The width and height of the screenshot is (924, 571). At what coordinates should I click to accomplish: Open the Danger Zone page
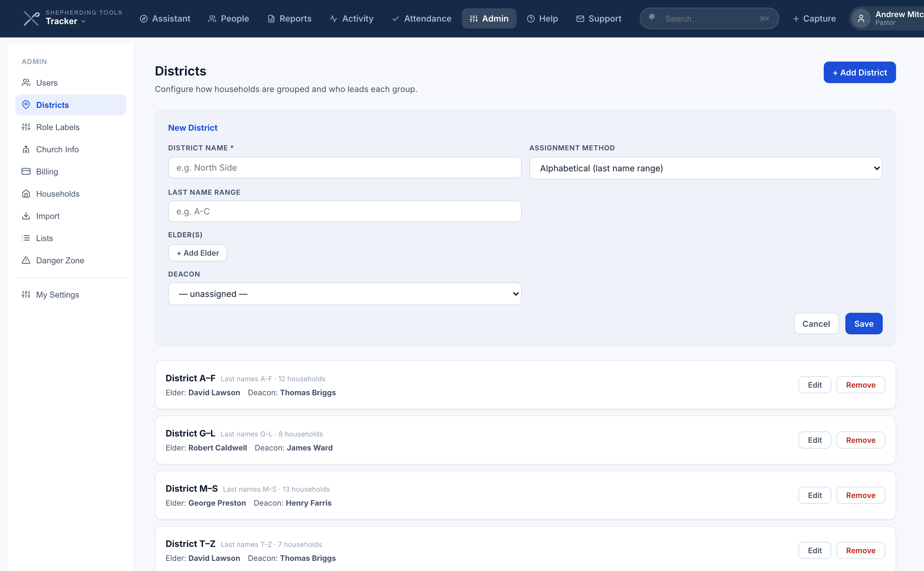(x=71, y=260)
